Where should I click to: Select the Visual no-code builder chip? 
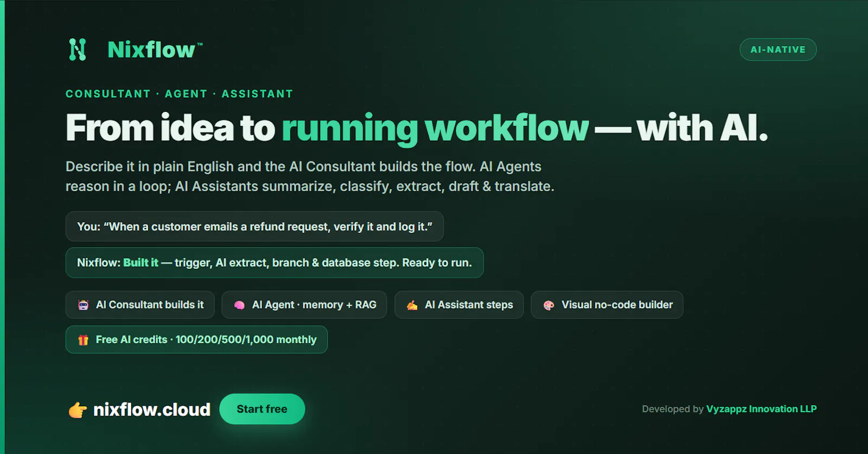coord(607,305)
